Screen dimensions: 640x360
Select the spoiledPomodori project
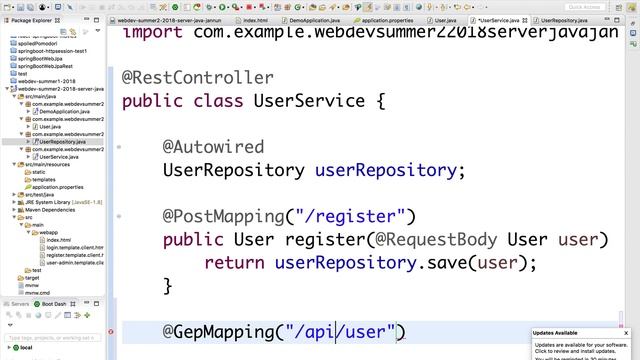(38, 43)
